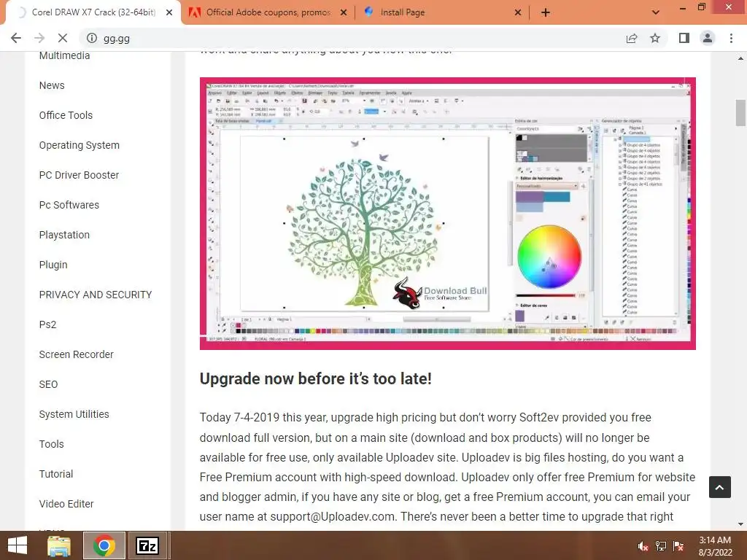Close the Corel DRAW X7 Crack tab
Screen dimensions: 747x560
169,12
